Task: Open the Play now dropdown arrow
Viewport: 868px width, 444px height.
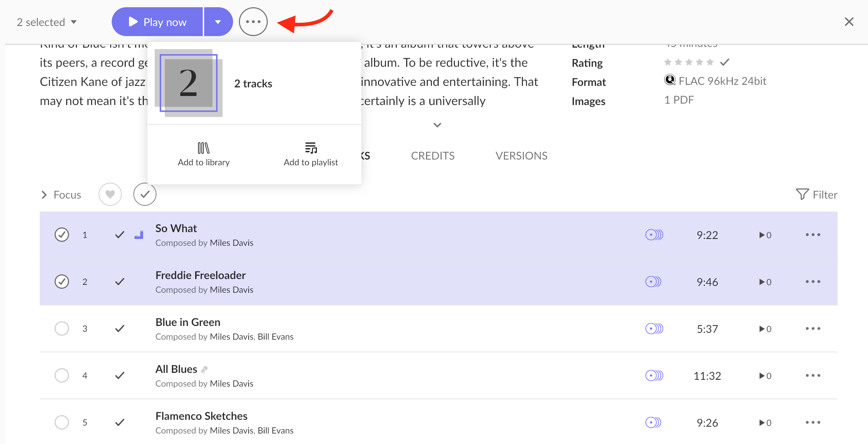Action: [x=218, y=22]
